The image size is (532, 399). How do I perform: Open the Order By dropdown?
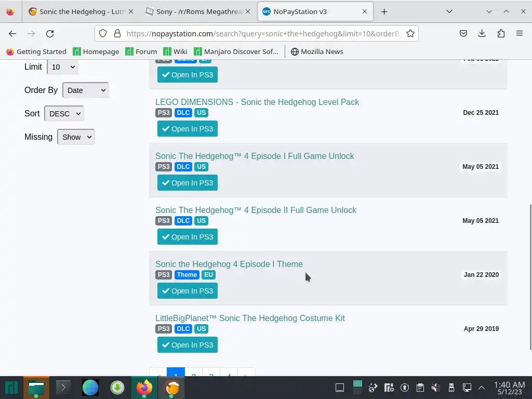pyautogui.click(x=86, y=90)
